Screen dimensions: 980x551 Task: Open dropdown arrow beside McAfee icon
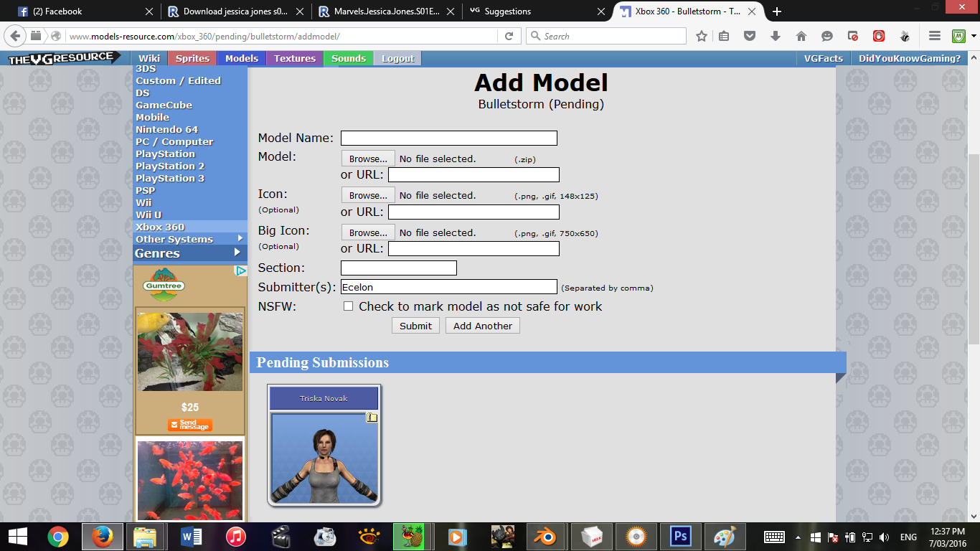pyautogui.click(x=974, y=36)
